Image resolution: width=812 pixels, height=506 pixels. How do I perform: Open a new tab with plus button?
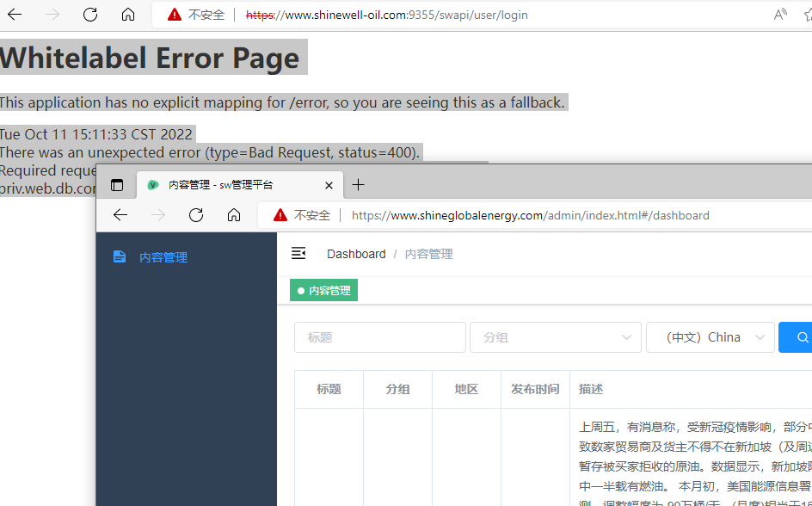click(359, 185)
